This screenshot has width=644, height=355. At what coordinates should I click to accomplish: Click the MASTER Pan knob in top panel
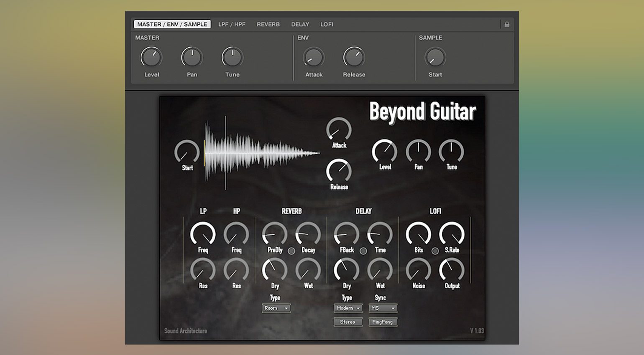click(x=192, y=57)
